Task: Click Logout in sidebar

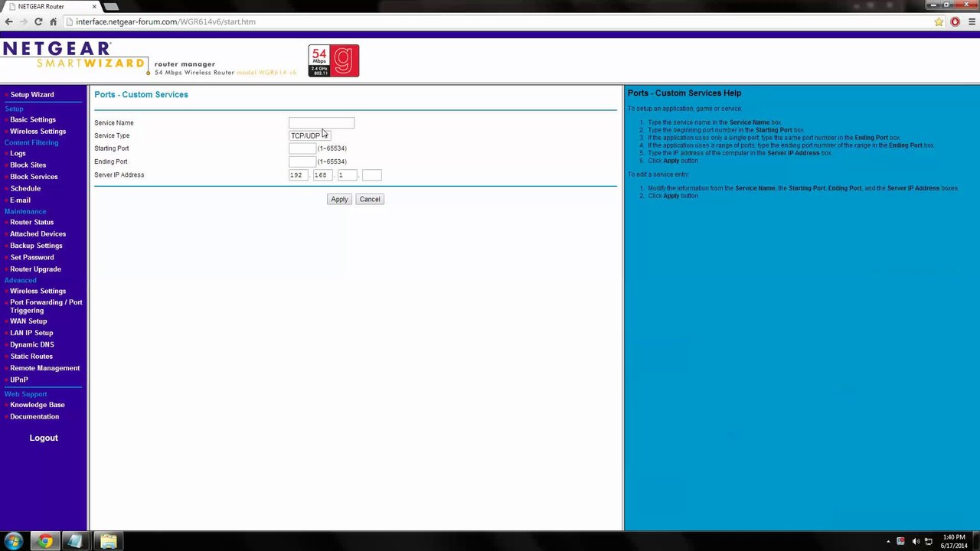Action: (x=44, y=438)
